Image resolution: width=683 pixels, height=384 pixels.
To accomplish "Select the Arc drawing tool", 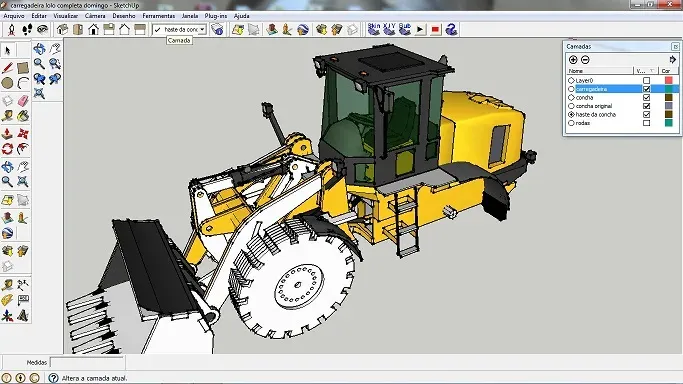I will (x=23, y=83).
